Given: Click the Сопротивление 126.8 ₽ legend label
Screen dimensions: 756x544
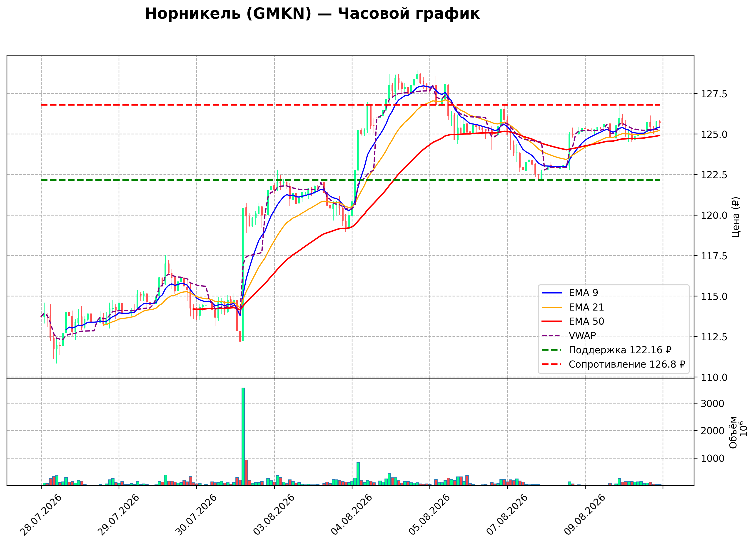Looking at the screenshot, I should click(627, 365).
